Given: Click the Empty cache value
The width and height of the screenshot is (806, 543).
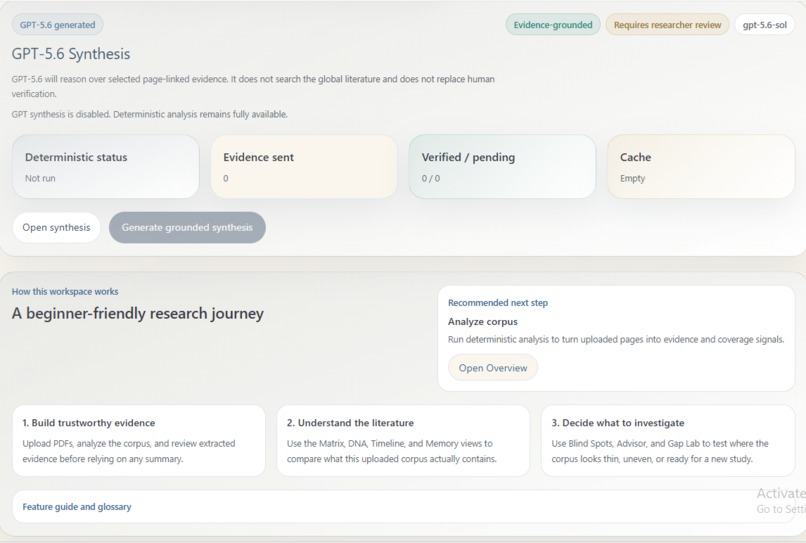Looking at the screenshot, I should point(632,178).
